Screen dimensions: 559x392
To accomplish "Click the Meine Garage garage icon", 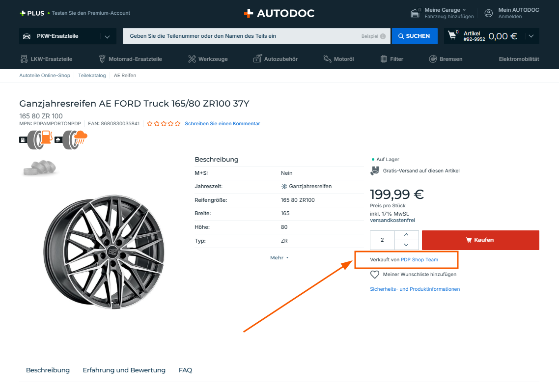I will (416, 13).
